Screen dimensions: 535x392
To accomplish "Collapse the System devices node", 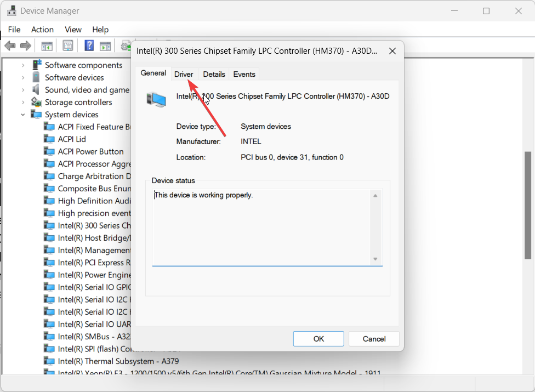I will click(x=23, y=115).
